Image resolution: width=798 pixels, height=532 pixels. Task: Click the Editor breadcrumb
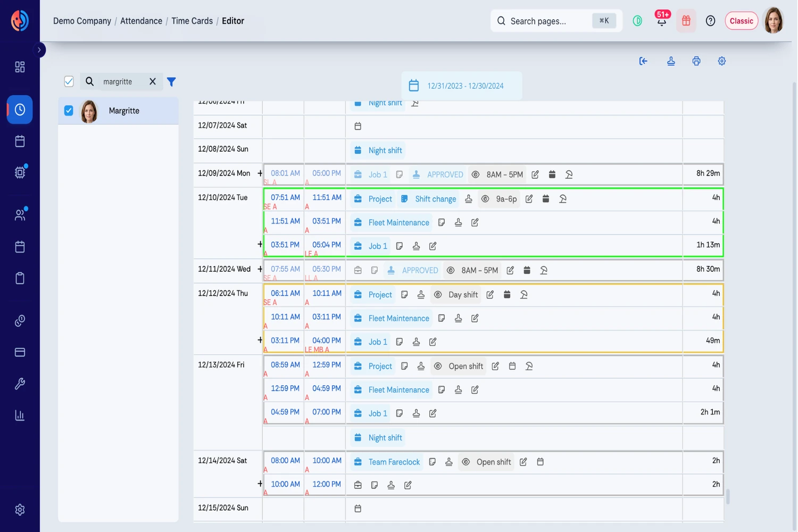(233, 21)
